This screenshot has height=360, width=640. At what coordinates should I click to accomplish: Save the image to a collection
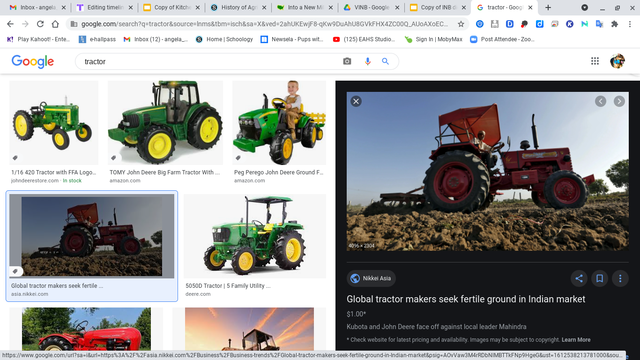(600, 278)
